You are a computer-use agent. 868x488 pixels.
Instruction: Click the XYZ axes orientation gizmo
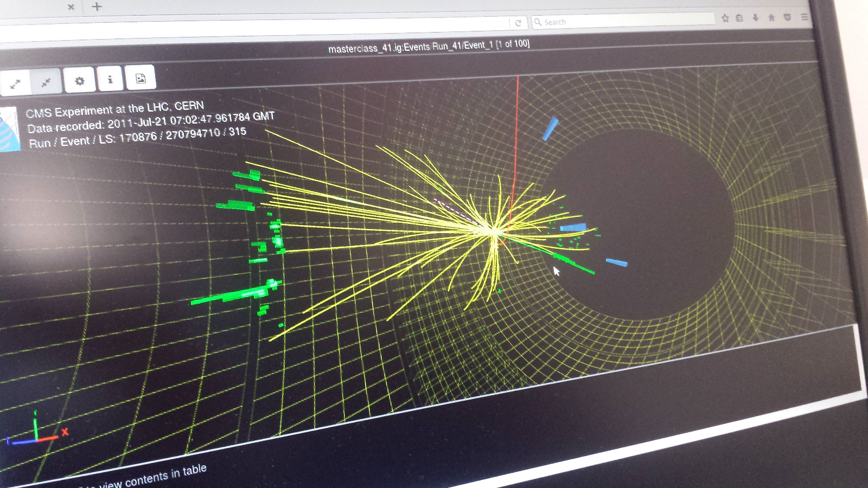36,429
